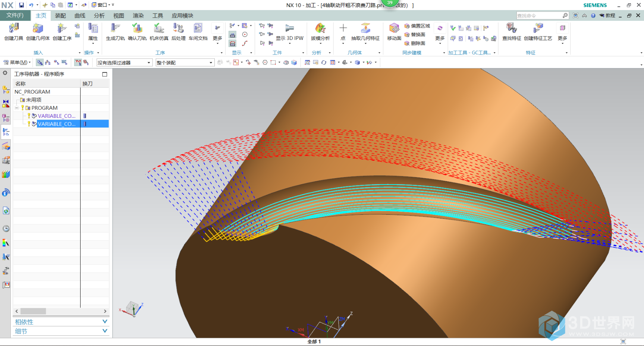Select the 未用项 tree item
Viewport: 644px width, 346px height.
[34, 100]
